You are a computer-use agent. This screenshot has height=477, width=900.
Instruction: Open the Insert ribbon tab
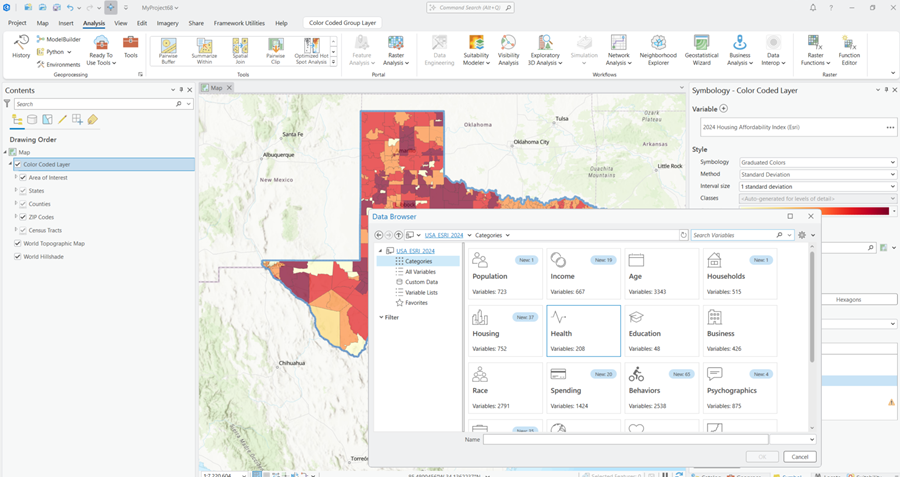(66, 24)
